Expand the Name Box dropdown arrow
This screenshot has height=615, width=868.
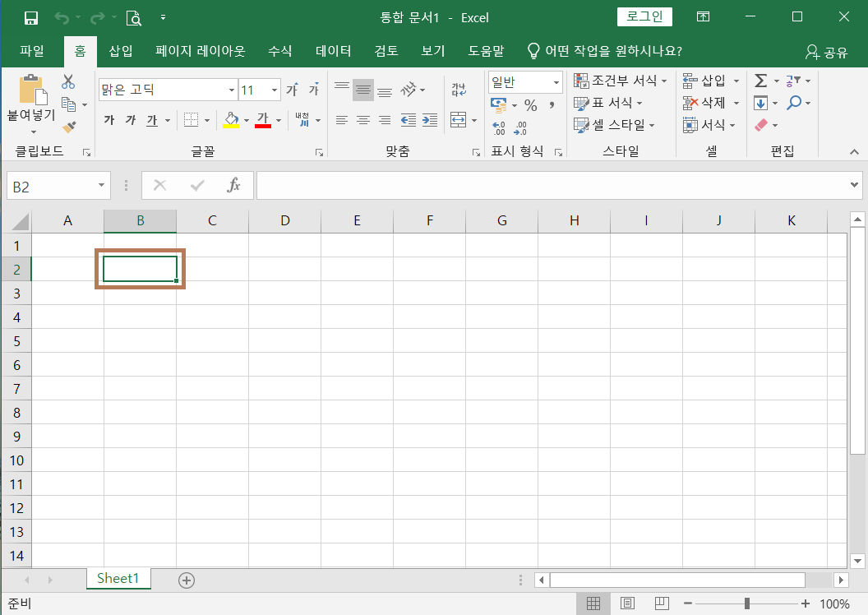(x=101, y=186)
